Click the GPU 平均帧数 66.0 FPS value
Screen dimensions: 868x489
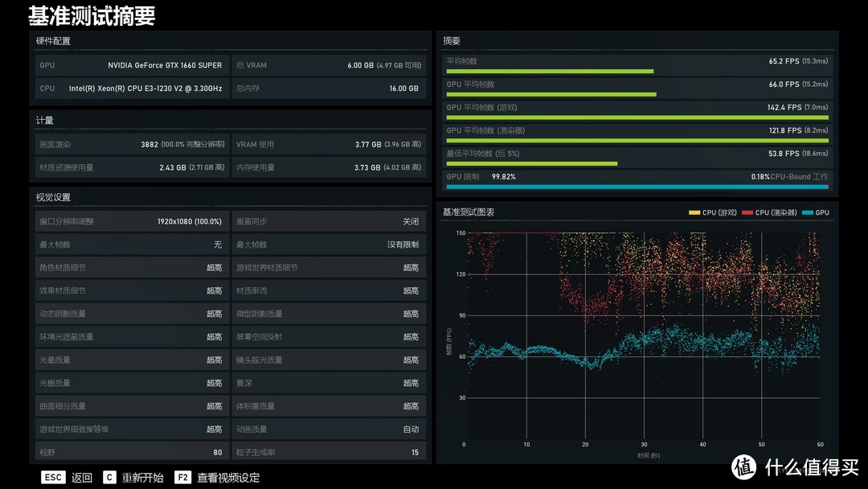[798, 84]
